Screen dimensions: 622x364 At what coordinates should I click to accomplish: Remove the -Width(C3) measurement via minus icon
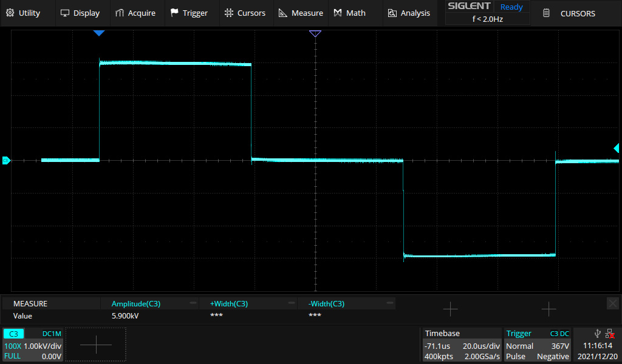[x=389, y=303]
